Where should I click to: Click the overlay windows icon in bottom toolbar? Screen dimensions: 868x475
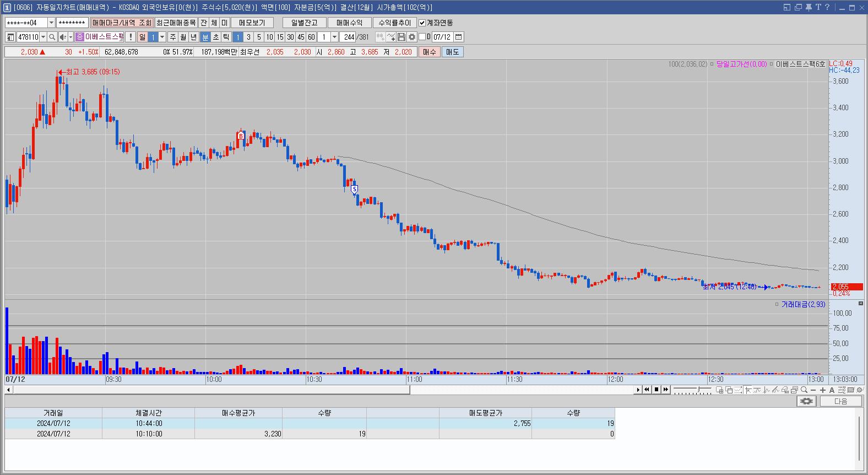[729, 390]
